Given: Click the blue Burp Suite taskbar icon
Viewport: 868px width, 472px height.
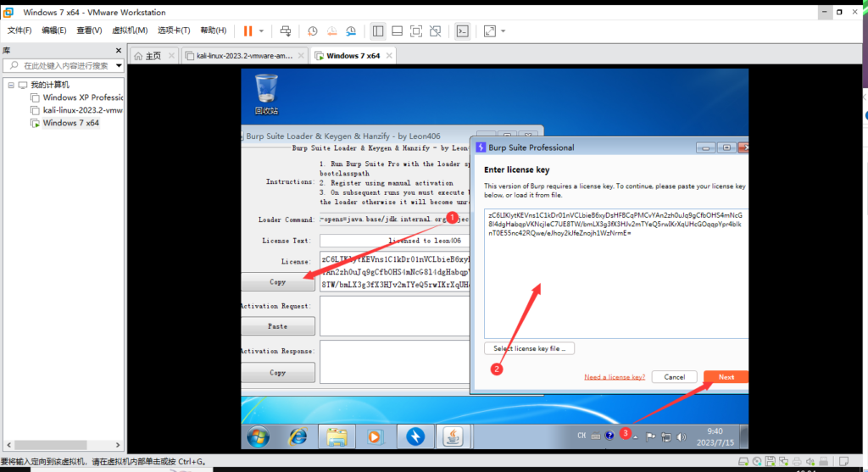Looking at the screenshot, I should [415, 437].
